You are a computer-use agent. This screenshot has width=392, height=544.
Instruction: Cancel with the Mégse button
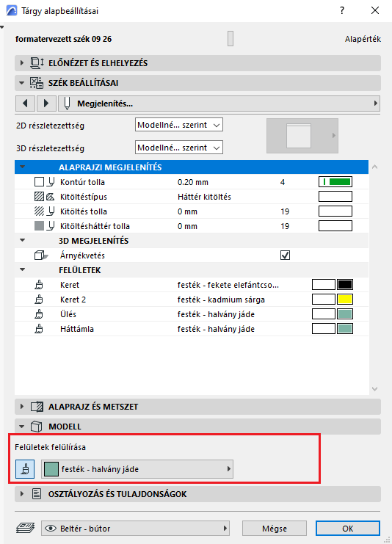click(275, 529)
